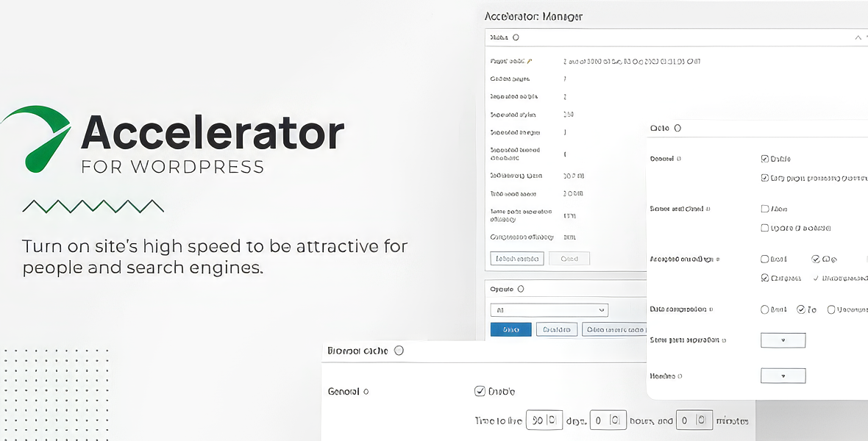Open the help circle beside the Browser cache title
The width and height of the screenshot is (868, 441).
(399, 351)
